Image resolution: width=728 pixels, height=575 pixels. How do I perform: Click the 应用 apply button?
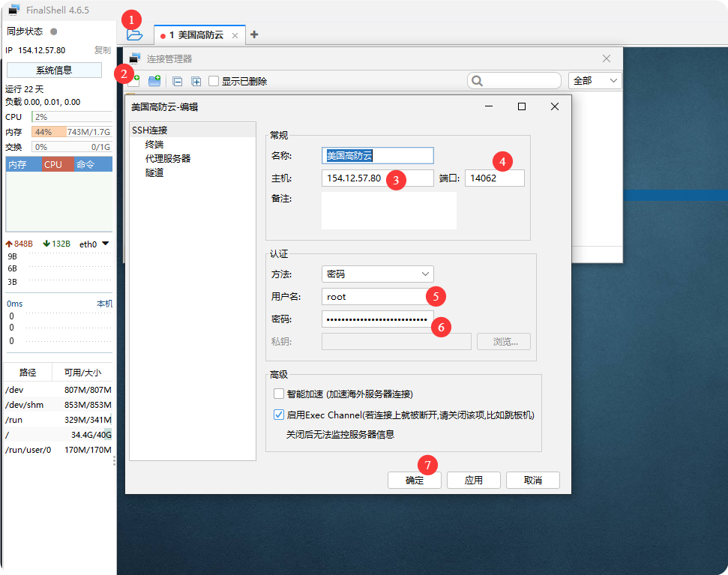tap(474, 481)
